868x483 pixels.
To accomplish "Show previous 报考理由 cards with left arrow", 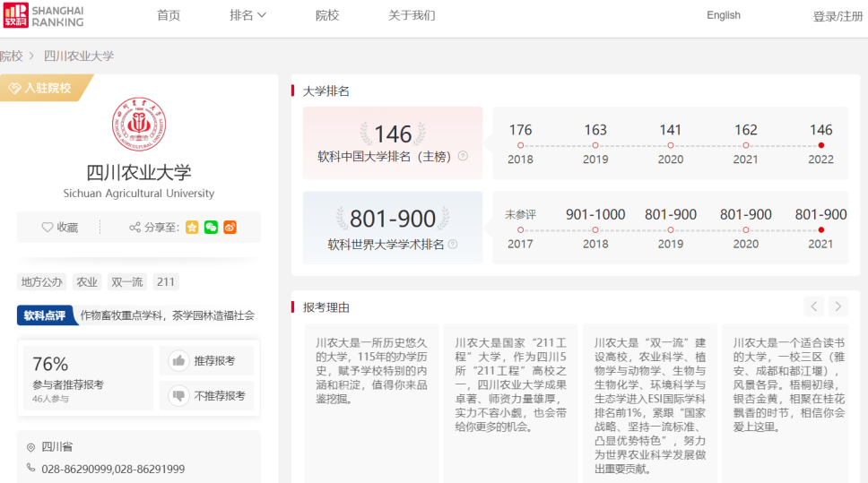I will (x=814, y=306).
